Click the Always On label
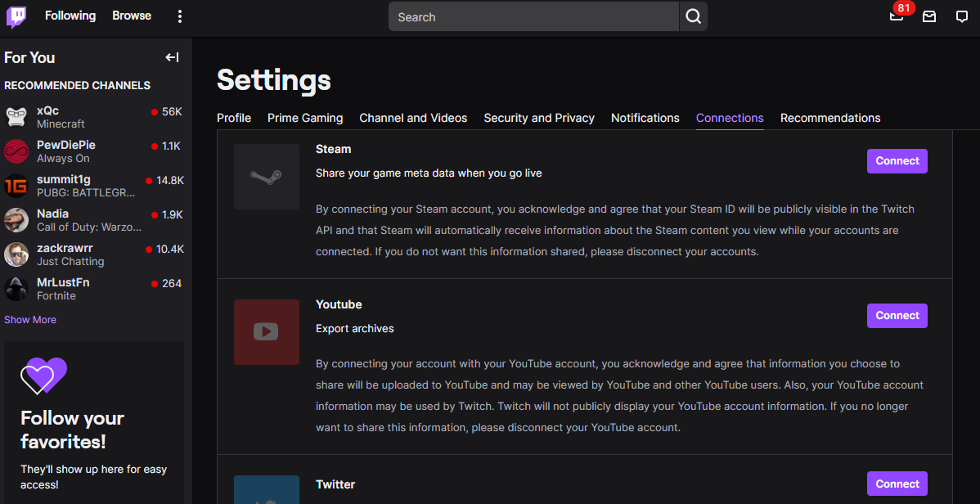The image size is (980, 504). click(x=63, y=158)
